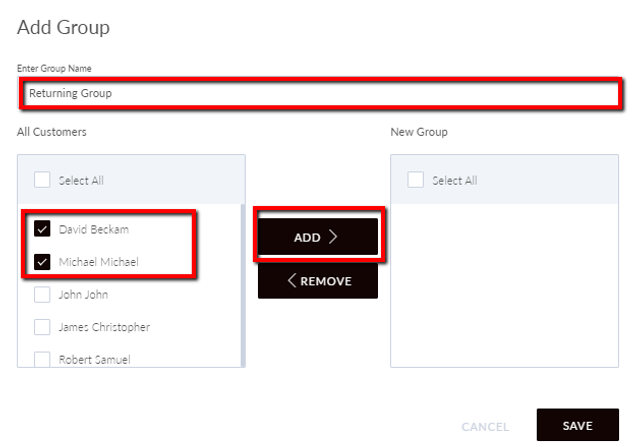This screenshot has width=640, height=447.
Task: Click the CANCEL link
Action: (x=485, y=427)
